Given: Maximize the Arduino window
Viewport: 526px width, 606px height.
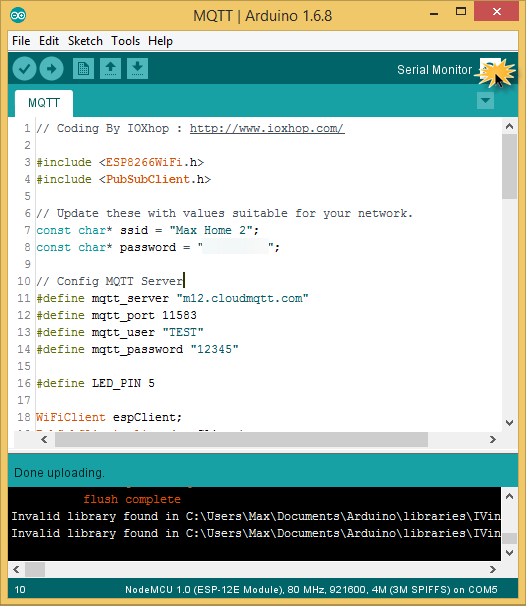Looking at the screenshot, I should point(461,12).
